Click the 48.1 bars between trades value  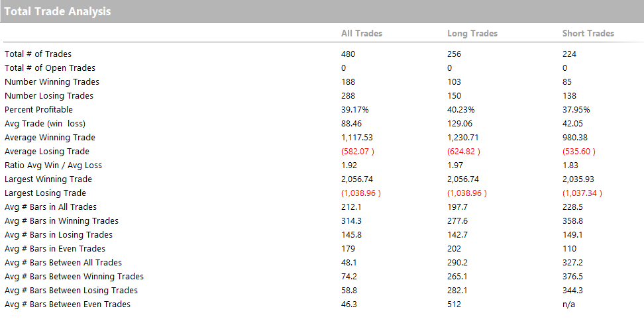[x=349, y=263]
